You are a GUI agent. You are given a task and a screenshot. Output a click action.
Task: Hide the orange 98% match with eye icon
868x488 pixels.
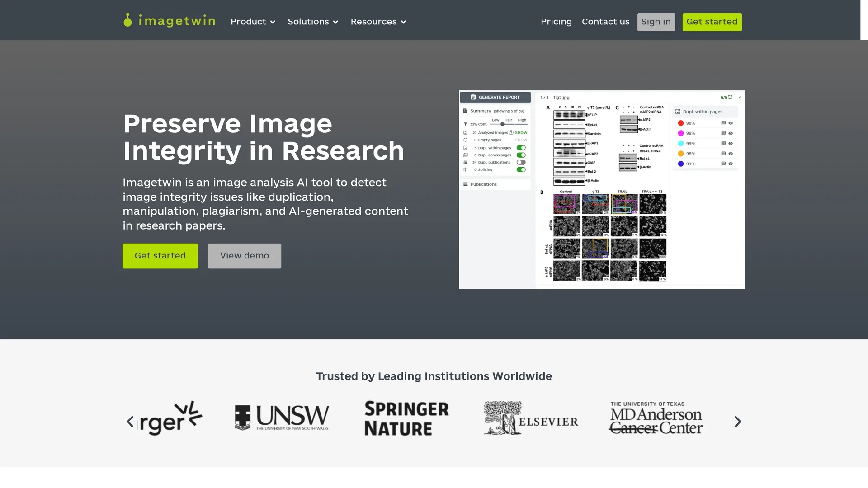(731, 154)
